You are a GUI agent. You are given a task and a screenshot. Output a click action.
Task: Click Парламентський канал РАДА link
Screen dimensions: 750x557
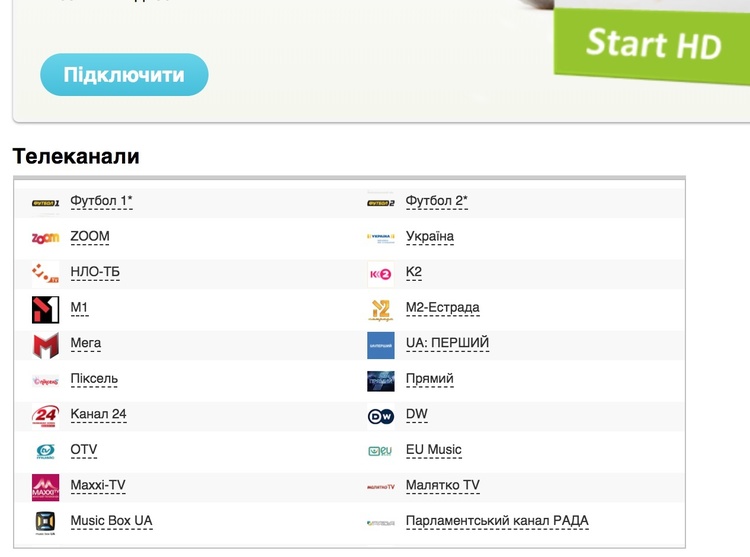click(497, 521)
